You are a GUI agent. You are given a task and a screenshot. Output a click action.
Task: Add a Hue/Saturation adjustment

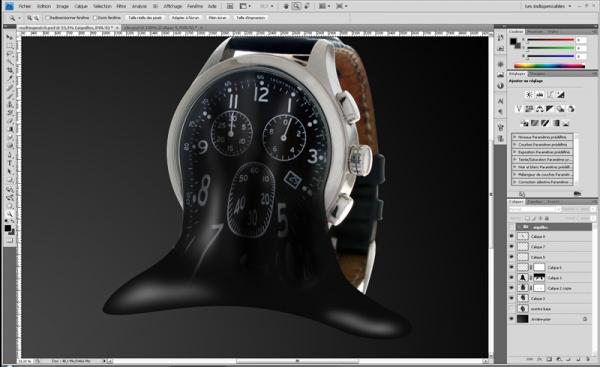click(529, 109)
